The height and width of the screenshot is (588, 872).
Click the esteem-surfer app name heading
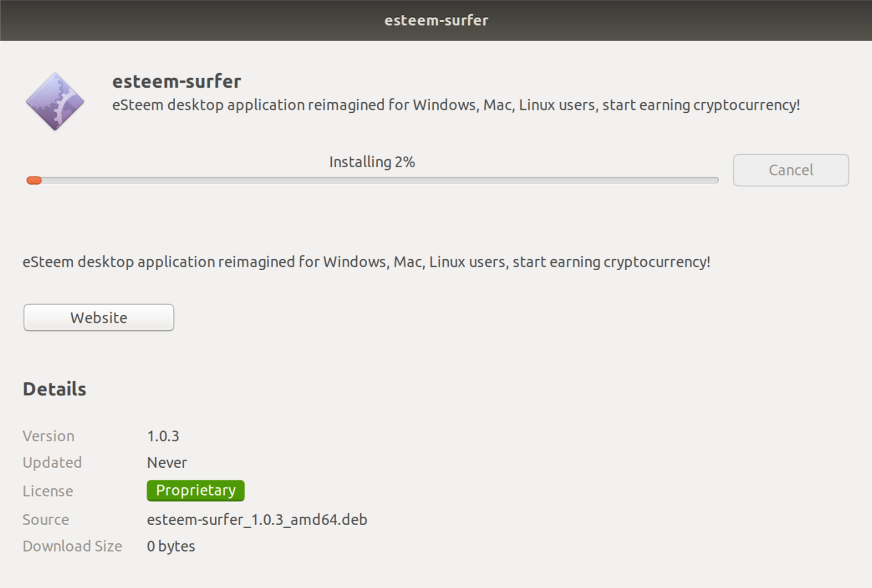[177, 81]
